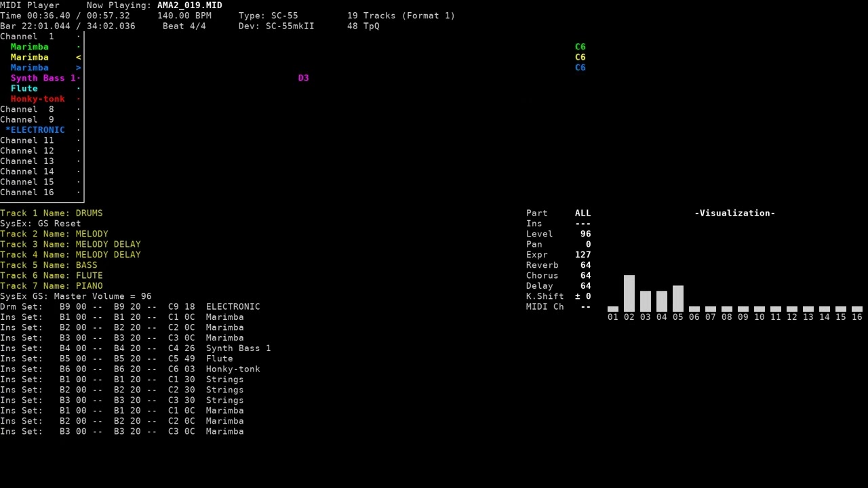
Task: Click the SysEx: GS Reset log line
Action: (41, 224)
